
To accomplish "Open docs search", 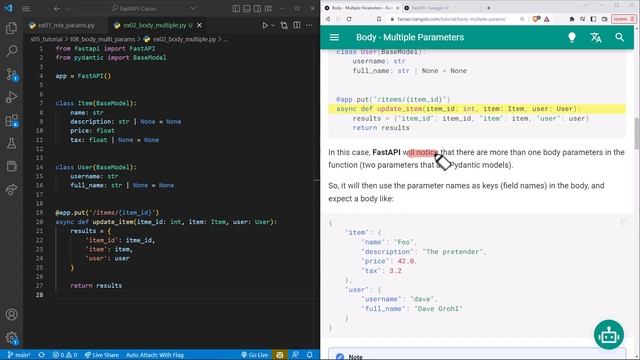I will [x=619, y=37].
